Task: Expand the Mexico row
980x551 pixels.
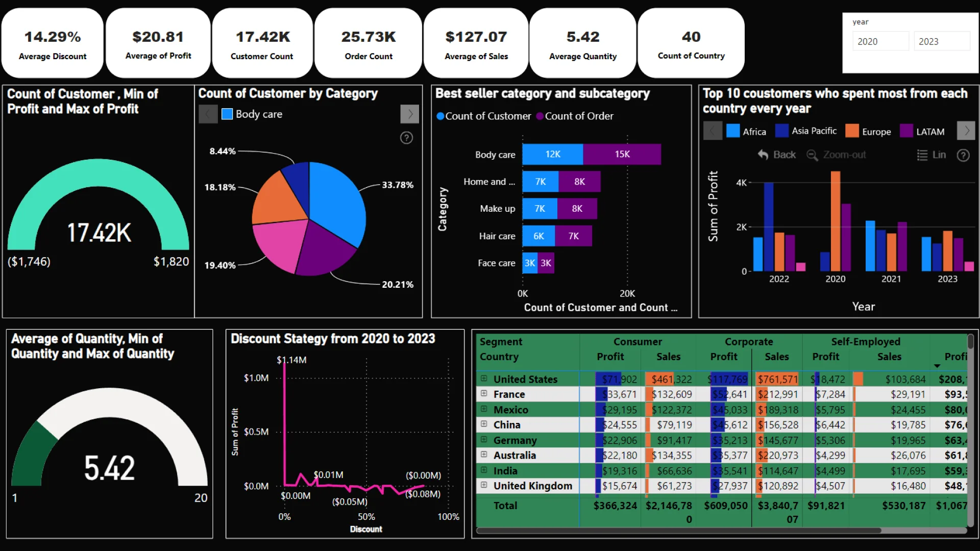Action: (484, 409)
